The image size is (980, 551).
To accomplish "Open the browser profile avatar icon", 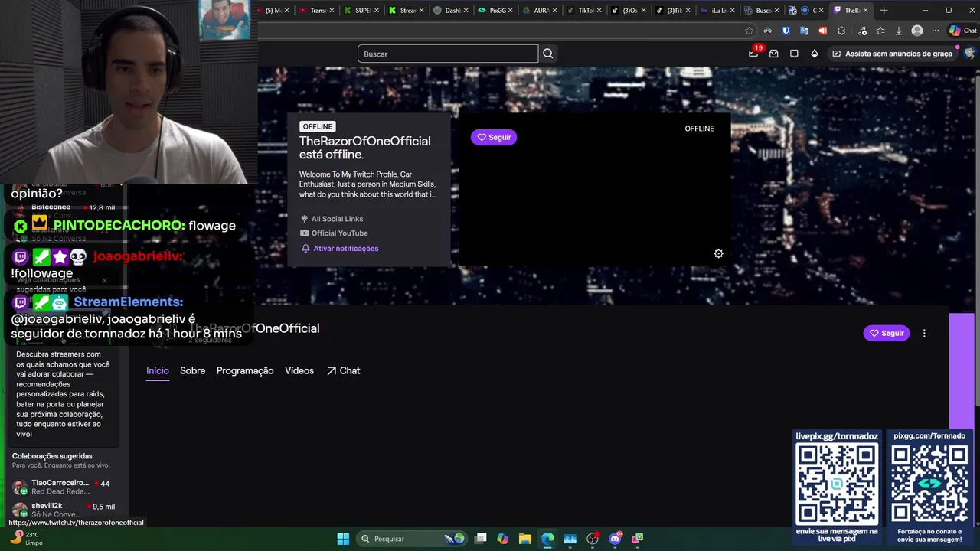I will coord(917,31).
